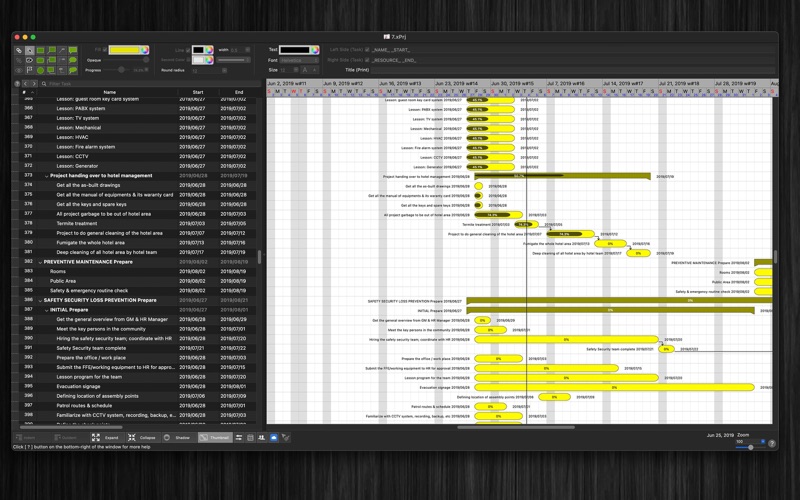
Task: Click the Progress slider
Action: [x=116, y=70]
